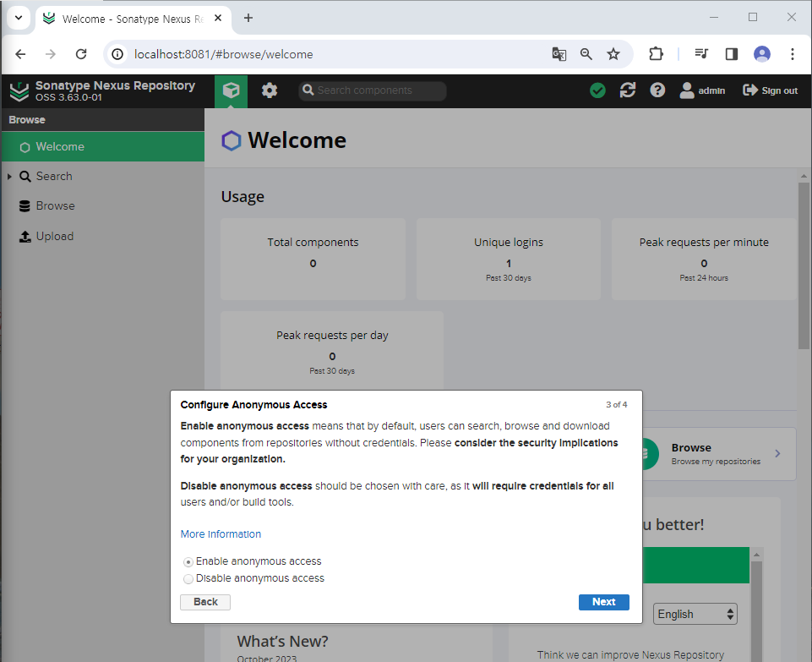Open the More information link
The height and width of the screenshot is (662, 812).
[x=221, y=534]
